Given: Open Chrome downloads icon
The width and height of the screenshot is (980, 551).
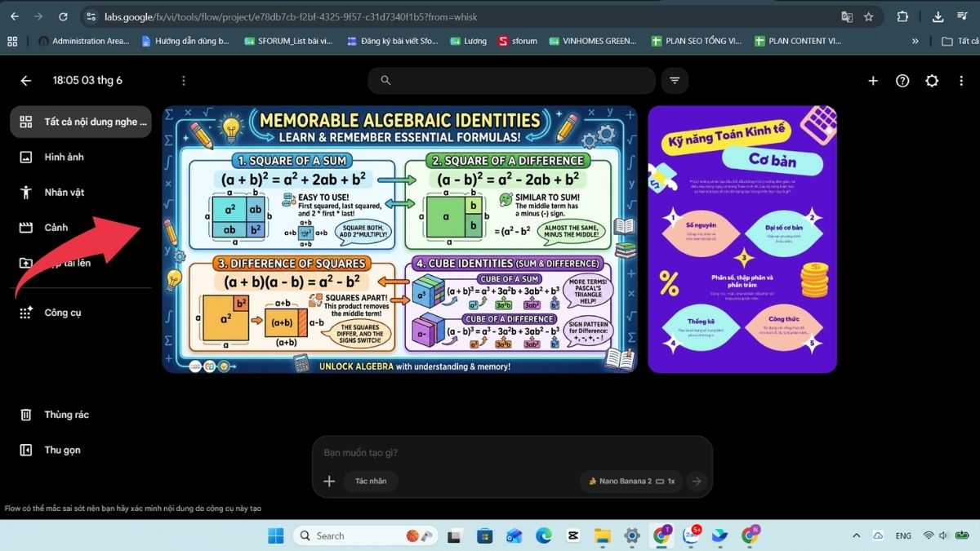Looking at the screenshot, I should pos(938,16).
